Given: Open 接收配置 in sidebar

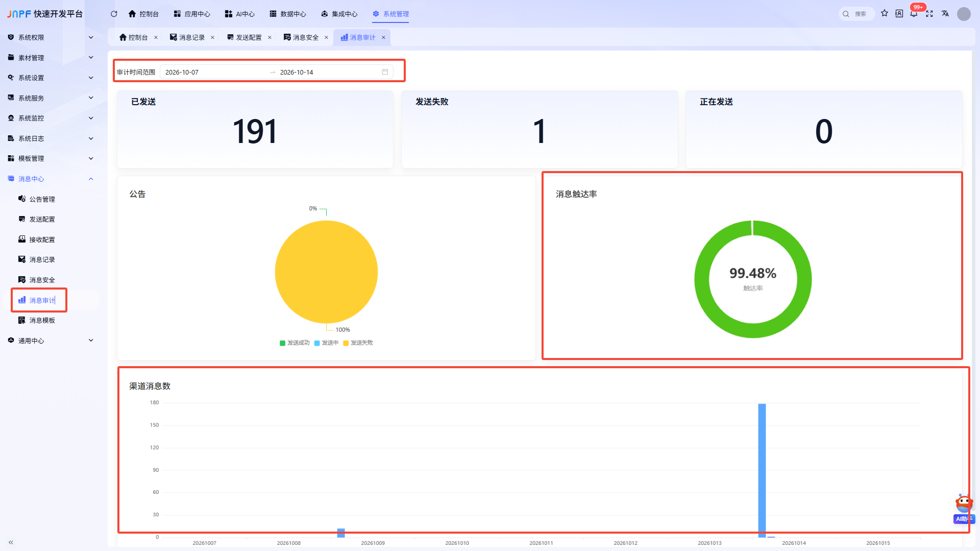Looking at the screenshot, I should click(42, 239).
